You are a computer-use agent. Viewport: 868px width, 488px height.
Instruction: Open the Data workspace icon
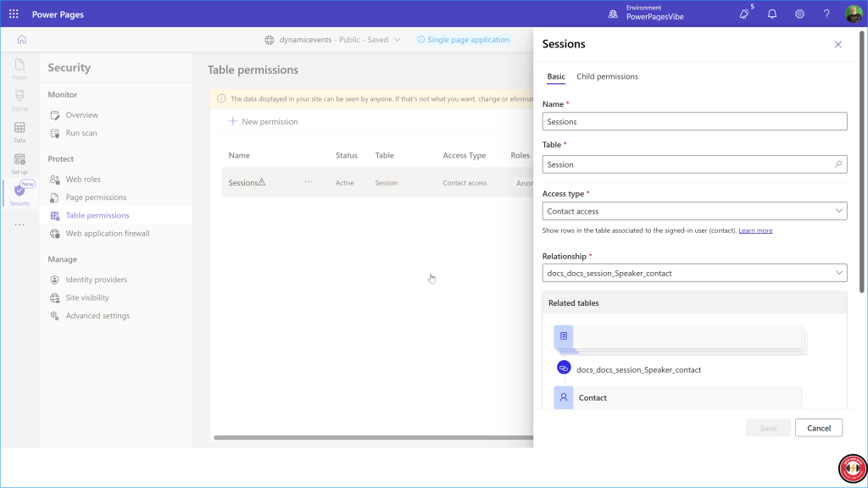click(19, 130)
